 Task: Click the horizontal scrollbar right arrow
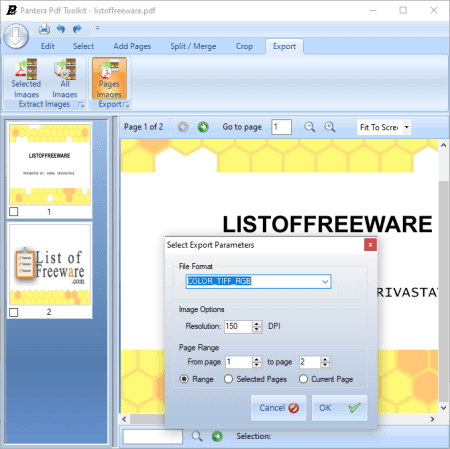coord(432,419)
